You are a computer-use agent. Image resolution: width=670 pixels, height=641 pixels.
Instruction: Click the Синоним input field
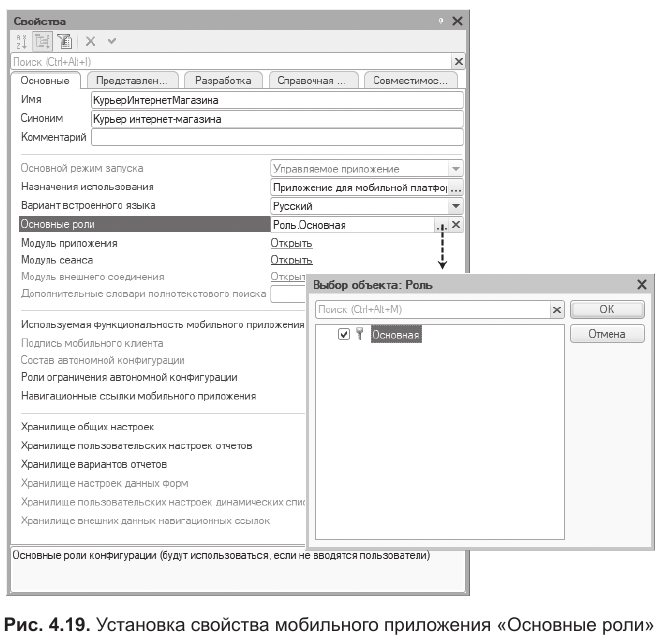[277, 119]
